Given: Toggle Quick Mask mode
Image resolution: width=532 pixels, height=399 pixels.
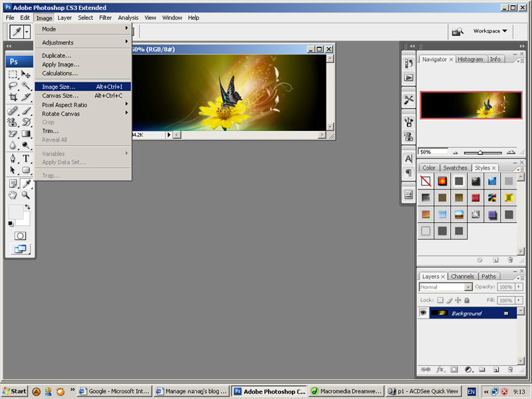Looking at the screenshot, I should (20, 236).
